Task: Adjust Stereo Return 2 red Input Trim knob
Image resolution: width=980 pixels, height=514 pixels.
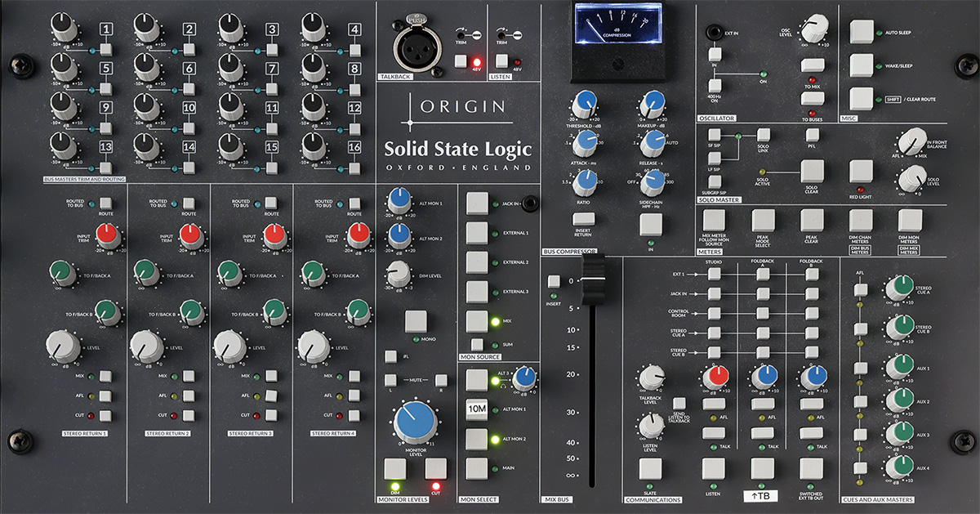Action: (x=189, y=235)
